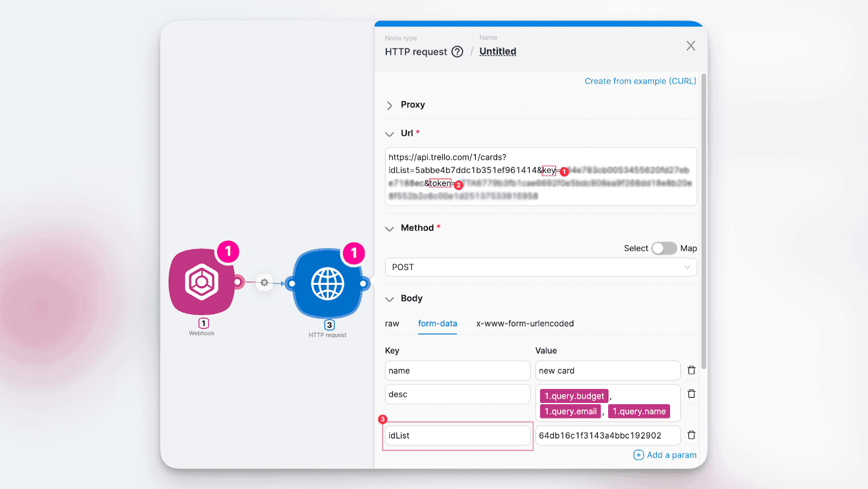This screenshot has height=489, width=868.
Task: Toggle the Select/Map switch for Method
Action: [x=664, y=248]
